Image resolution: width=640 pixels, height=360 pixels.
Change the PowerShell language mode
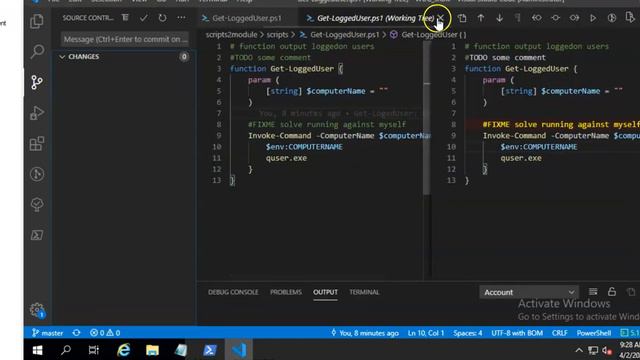[x=593, y=333]
